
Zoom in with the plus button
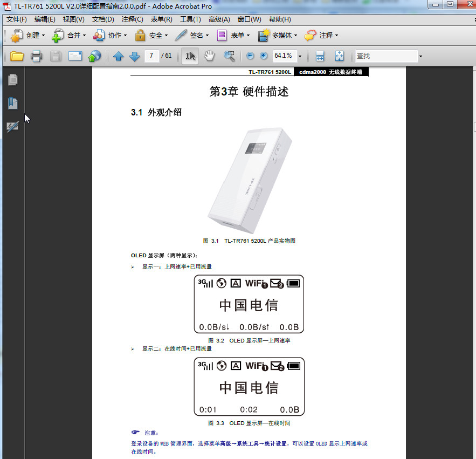tap(264, 56)
